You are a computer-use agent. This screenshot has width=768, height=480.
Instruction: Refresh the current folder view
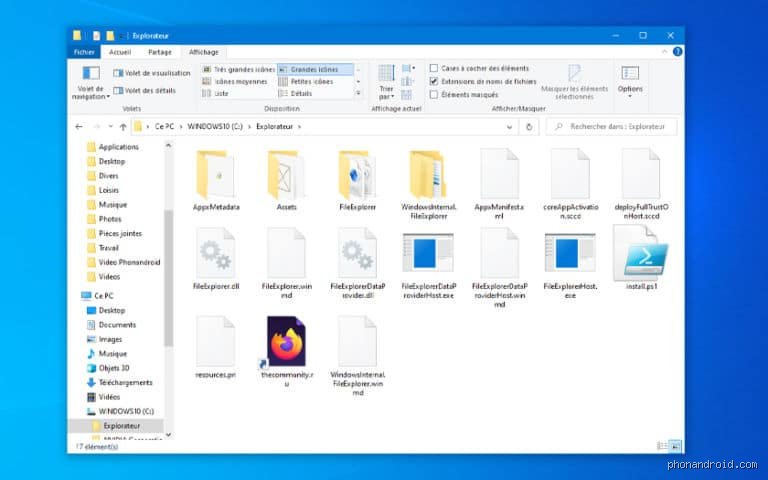[x=529, y=127]
